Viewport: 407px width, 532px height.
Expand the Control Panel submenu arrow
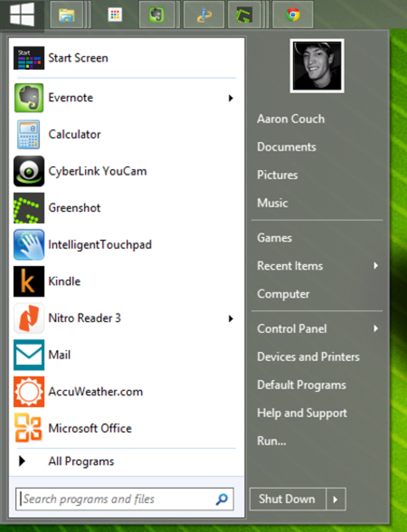[x=376, y=329]
